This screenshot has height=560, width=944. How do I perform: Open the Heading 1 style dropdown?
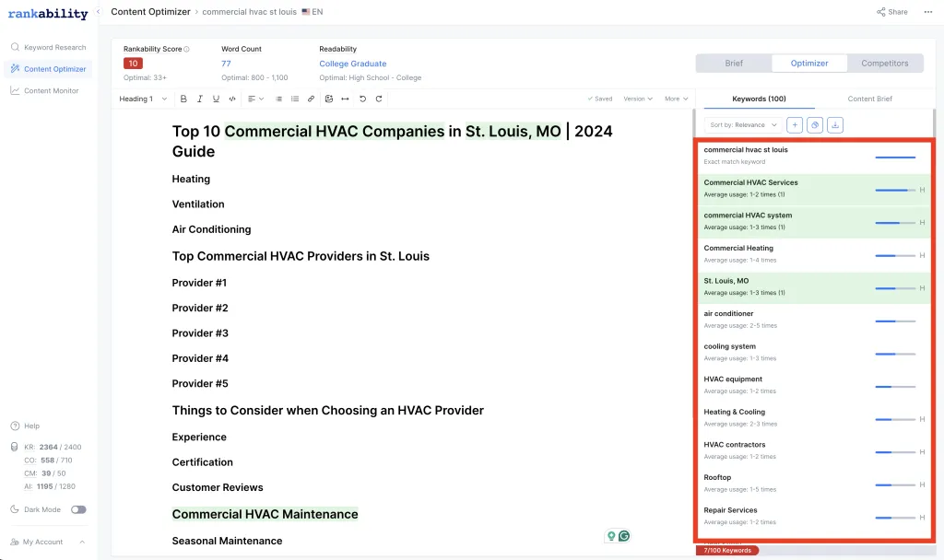(x=143, y=99)
